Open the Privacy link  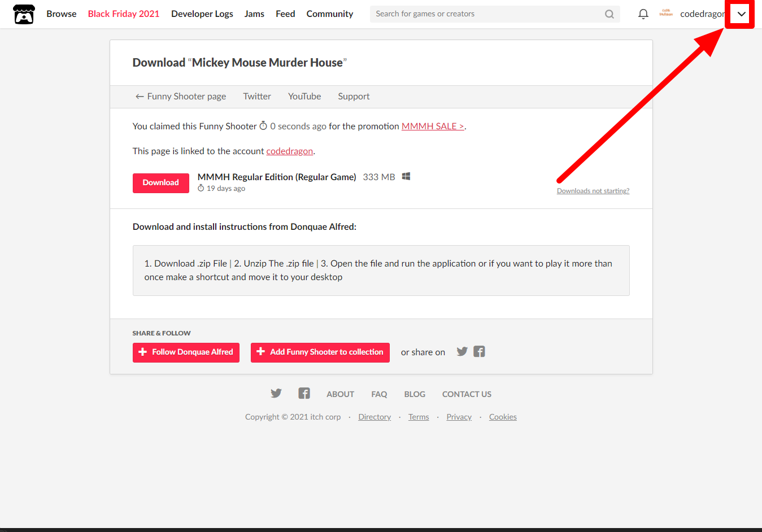[x=459, y=417]
